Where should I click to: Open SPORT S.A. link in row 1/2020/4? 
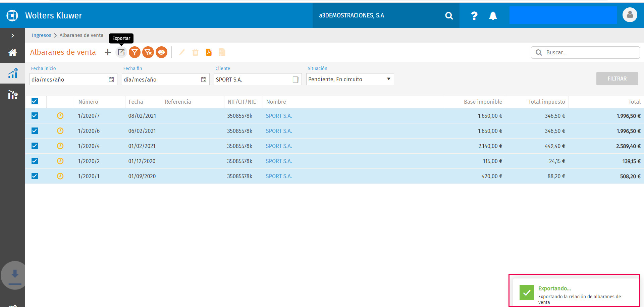coord(279,146)
